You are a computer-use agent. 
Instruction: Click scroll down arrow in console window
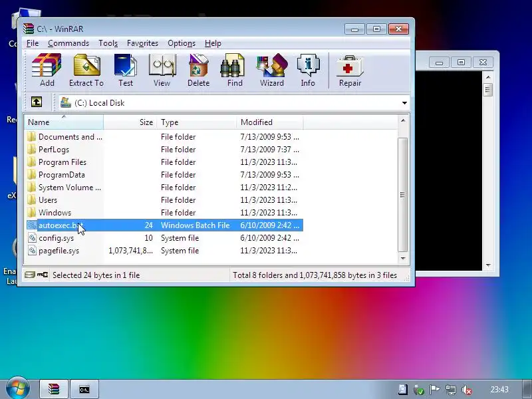pyautogui.click(x=488, y=265)
